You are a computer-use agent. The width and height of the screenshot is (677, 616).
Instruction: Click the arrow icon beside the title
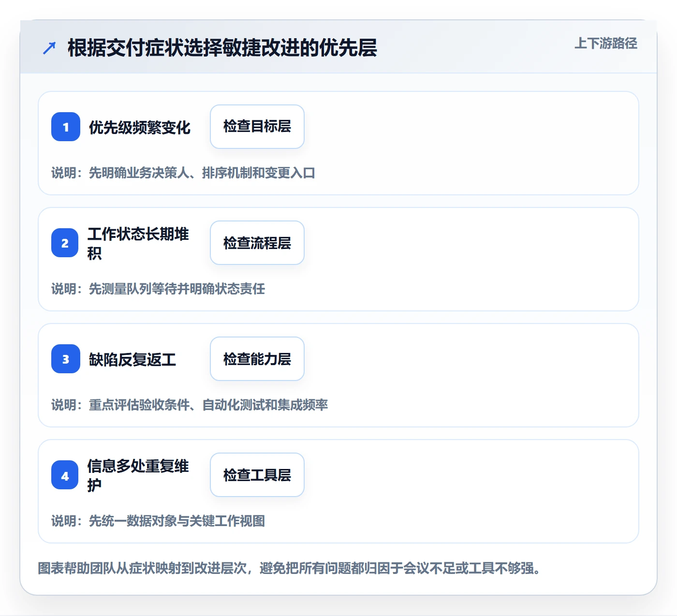coord(49,48)
